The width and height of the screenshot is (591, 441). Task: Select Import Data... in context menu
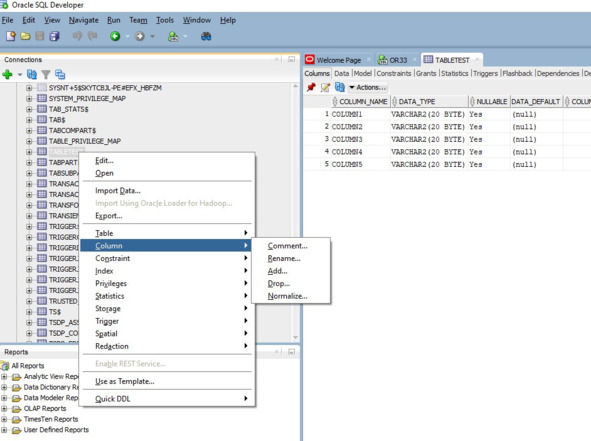(167, 191)
